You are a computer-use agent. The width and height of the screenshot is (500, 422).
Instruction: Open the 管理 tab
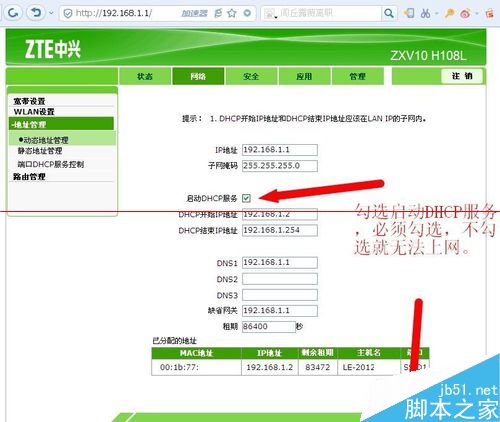click(357, 76)
